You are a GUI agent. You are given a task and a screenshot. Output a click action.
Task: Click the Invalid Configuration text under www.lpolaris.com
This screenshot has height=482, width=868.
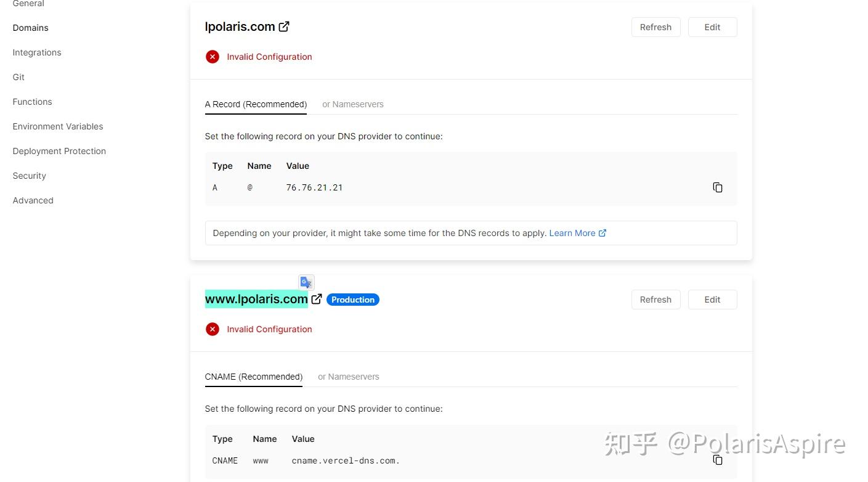(x=269, y=329)
